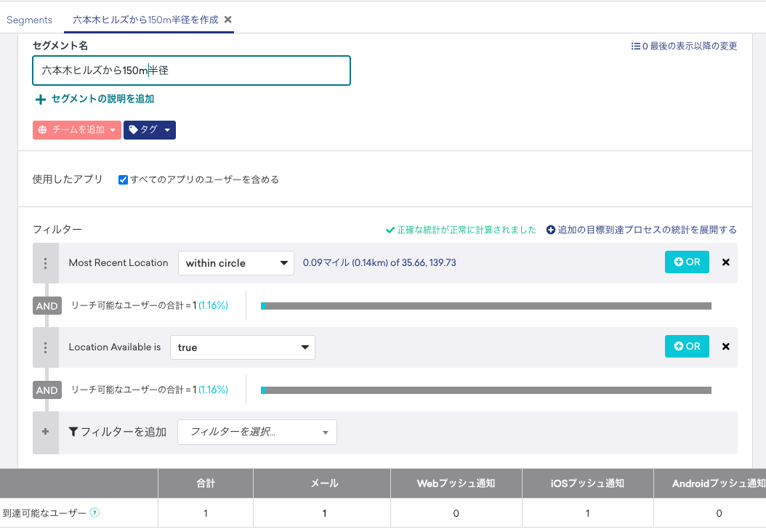The width and height of the screenshot is (766, 532).
Task: Switch to the Segments tab
Action: click(29, 20)
